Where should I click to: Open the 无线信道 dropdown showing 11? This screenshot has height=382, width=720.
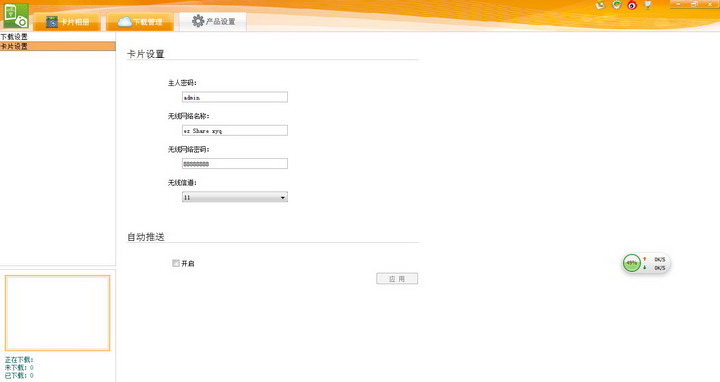[235, 197]
